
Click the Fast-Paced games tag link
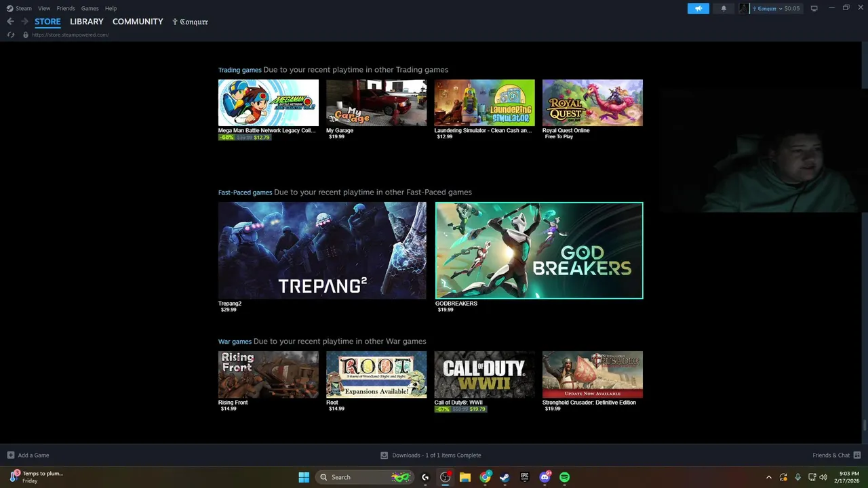coord(245,192)
